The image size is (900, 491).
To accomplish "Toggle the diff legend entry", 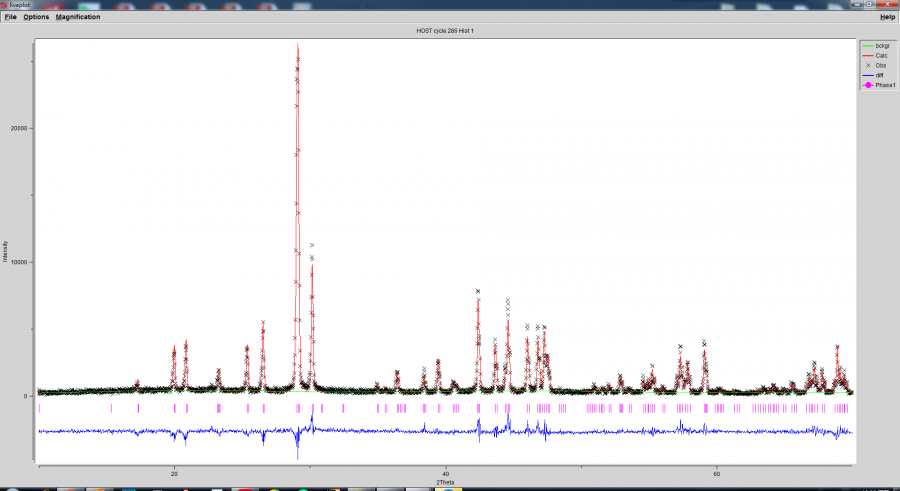I will point(880,75).
